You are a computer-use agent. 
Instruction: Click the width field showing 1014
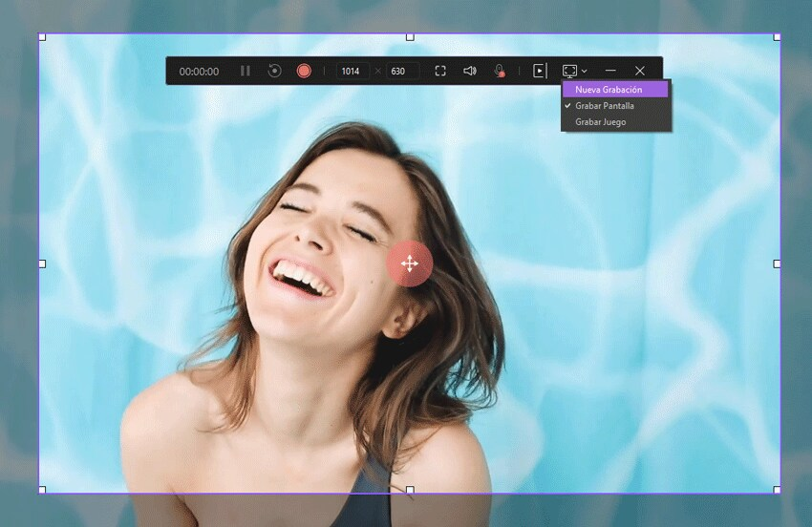tap(351, 71)
